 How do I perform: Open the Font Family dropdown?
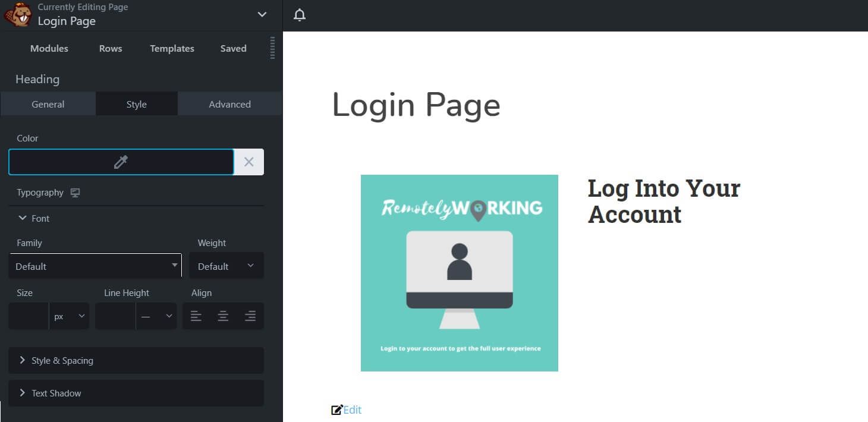coord(95,266)
